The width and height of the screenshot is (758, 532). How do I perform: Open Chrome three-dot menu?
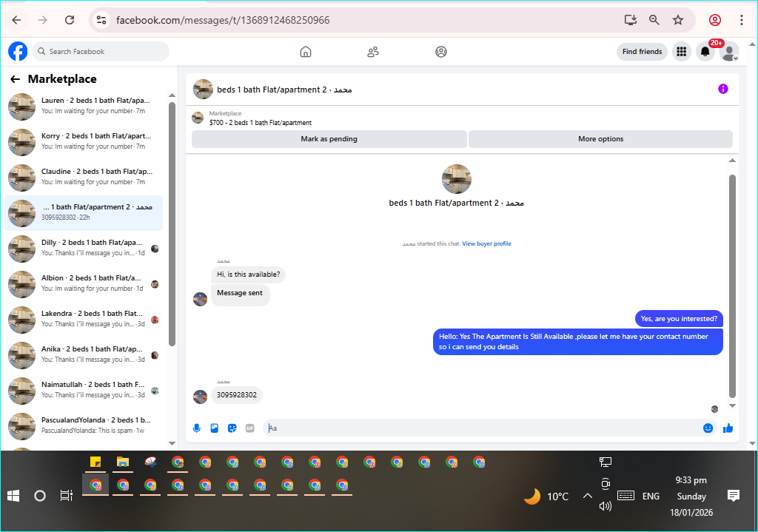pyautogui.click(x=741, y=20)
